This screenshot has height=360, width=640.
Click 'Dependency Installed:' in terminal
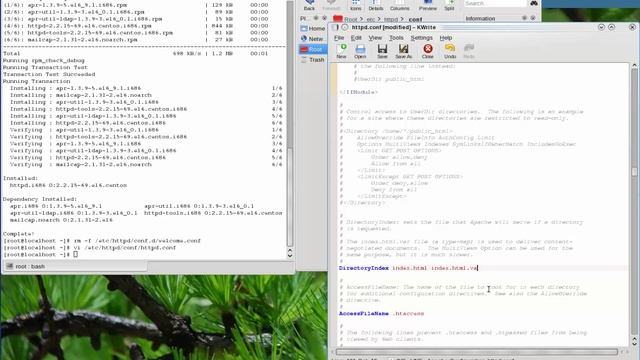pyautogui.click(x=40, y=199)
